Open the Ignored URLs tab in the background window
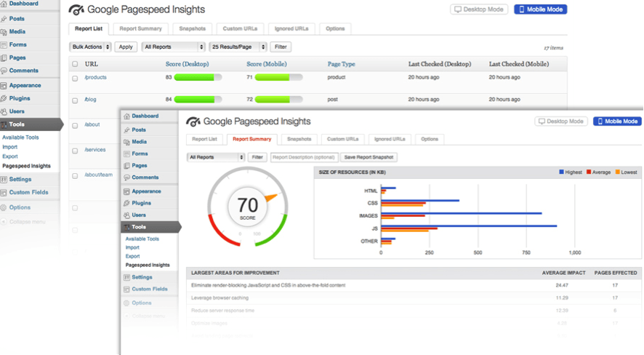This screenshot has width=644, height=355. tap(291, 29)
